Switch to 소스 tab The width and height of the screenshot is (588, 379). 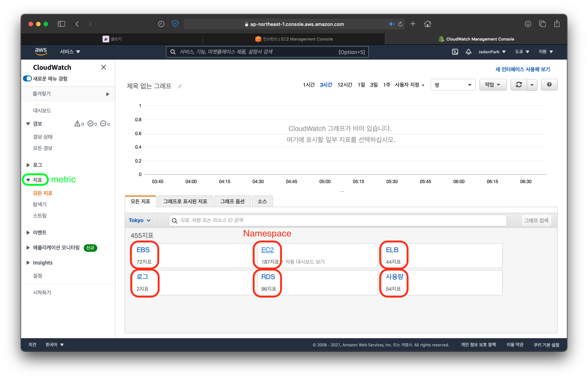coord(262,202)
